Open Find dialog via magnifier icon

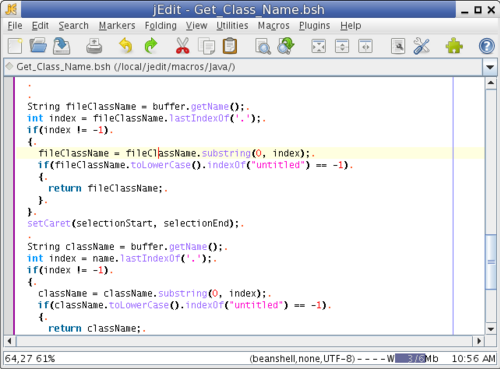pyautogui.click(x=263, y=46)
